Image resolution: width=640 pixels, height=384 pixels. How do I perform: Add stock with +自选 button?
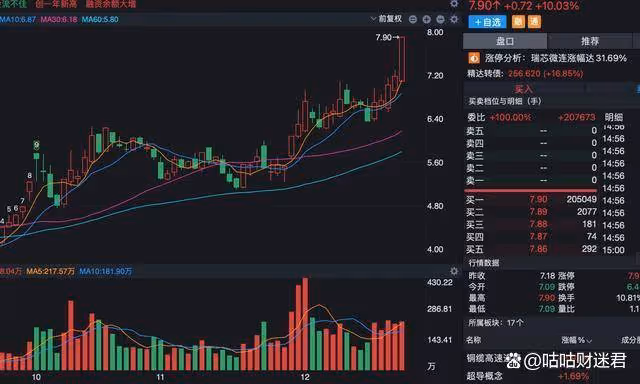click(x=487, y=22)
